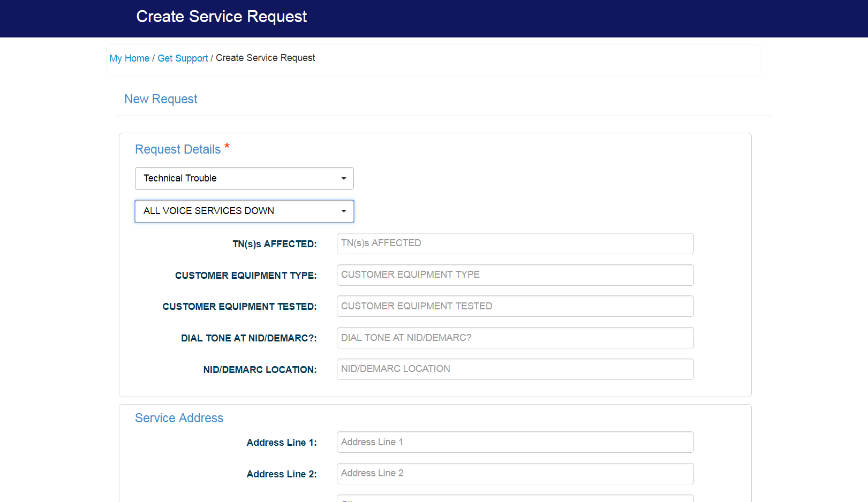Image resolution: width=868 pixels, height=502 pixels.
Task: Click the Address Line 1: field label
Action: [281, 443]
